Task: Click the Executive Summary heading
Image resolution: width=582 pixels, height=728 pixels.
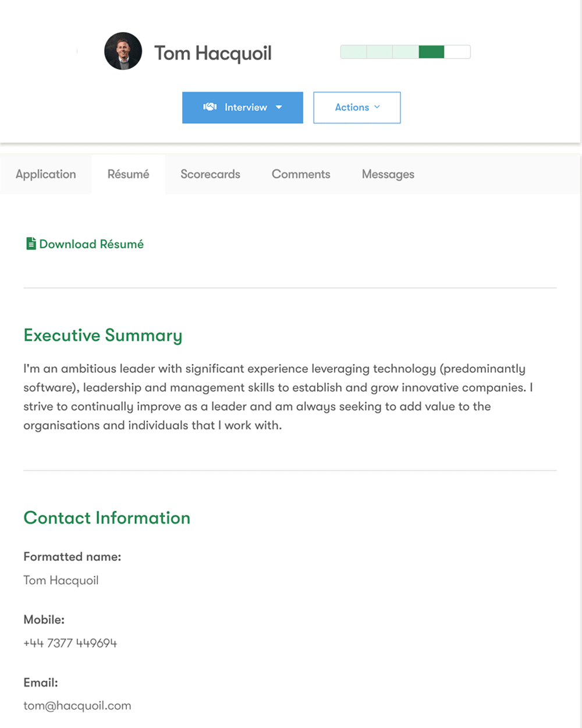Action: (102, 335)
